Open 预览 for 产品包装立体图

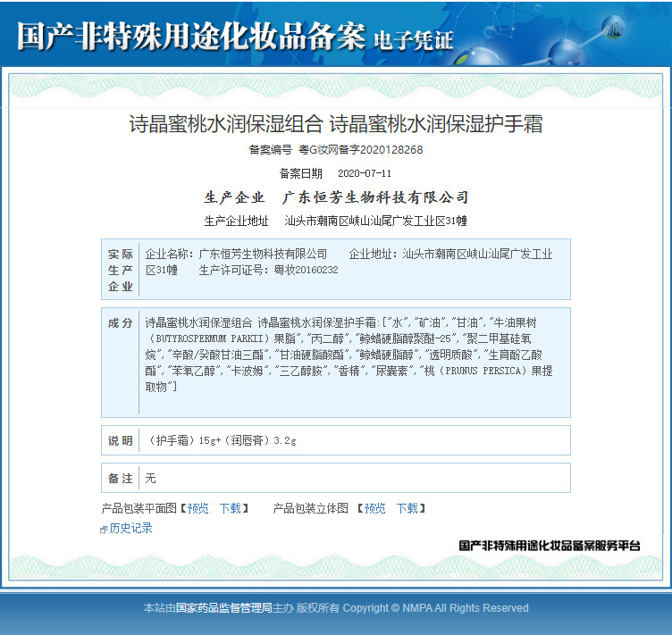(x=375, y=508)
